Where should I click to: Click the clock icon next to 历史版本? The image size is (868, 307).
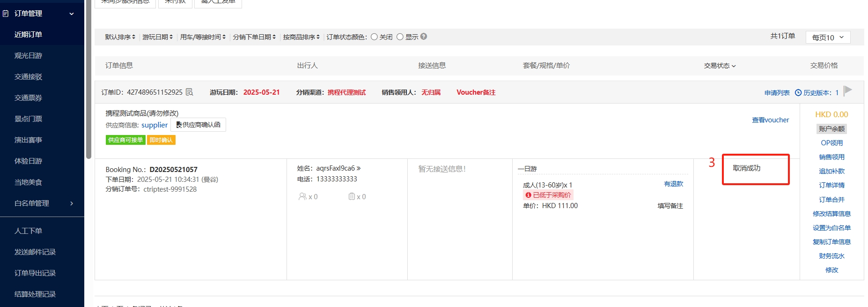click(798, 93)
